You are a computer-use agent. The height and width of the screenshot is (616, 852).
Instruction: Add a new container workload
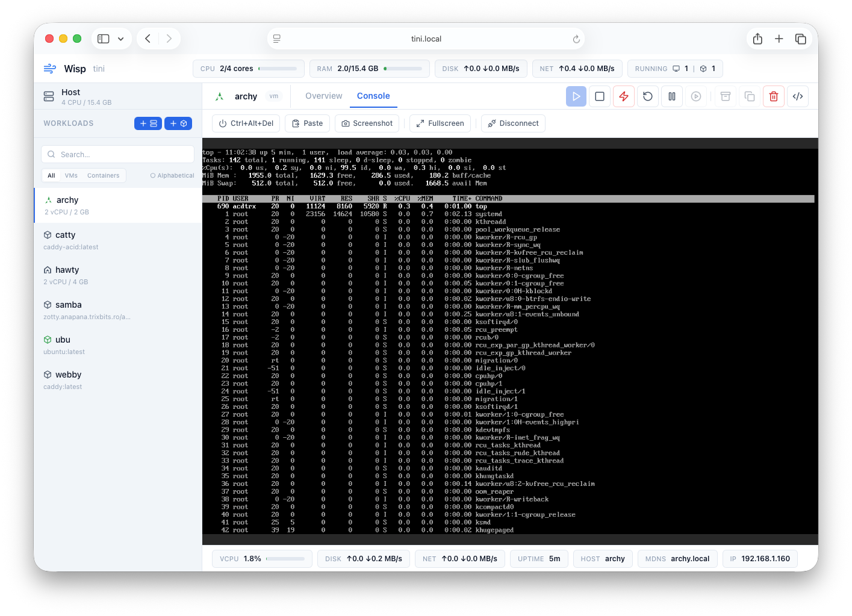point(178,123)
